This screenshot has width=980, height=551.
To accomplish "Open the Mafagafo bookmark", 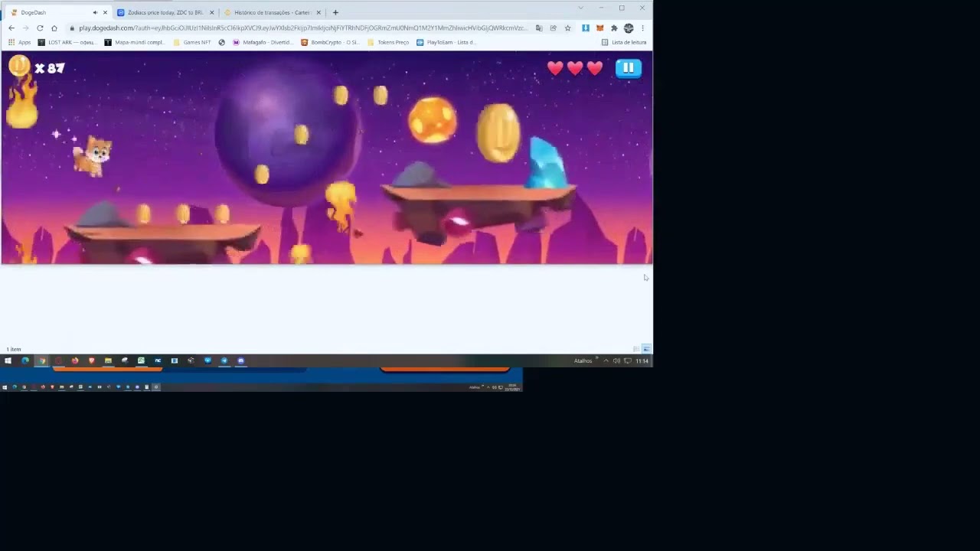I will pyautogui.click(x=263, y=42).
